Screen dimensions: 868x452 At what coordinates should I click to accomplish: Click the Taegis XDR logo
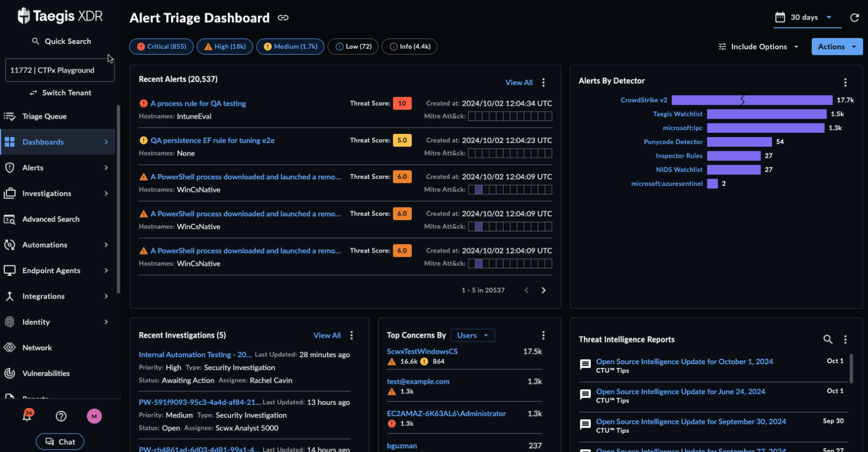tap(60, 16)
